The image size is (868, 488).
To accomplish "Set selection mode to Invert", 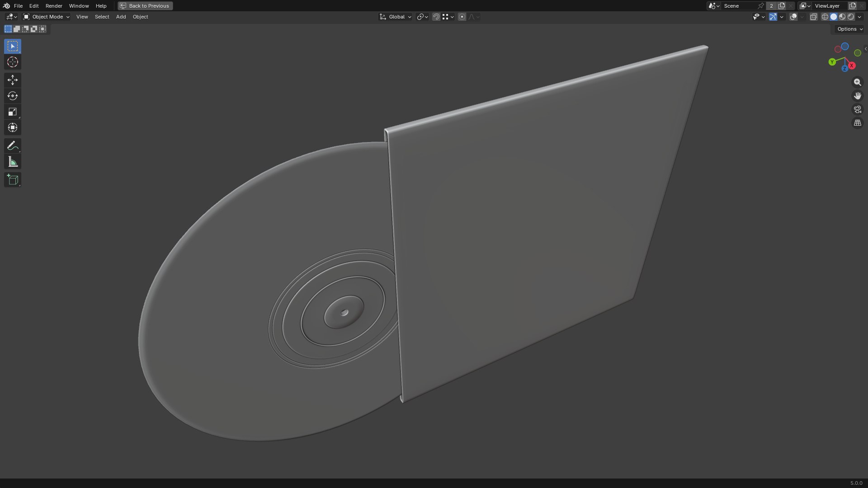I will click(x=34, y=29).
